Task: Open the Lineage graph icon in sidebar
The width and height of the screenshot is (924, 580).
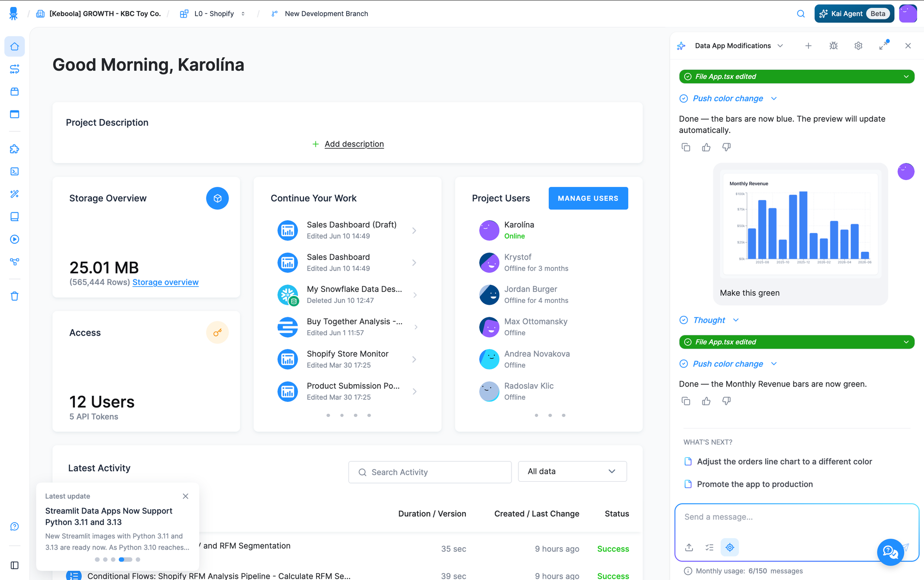Action: [15, 261]
